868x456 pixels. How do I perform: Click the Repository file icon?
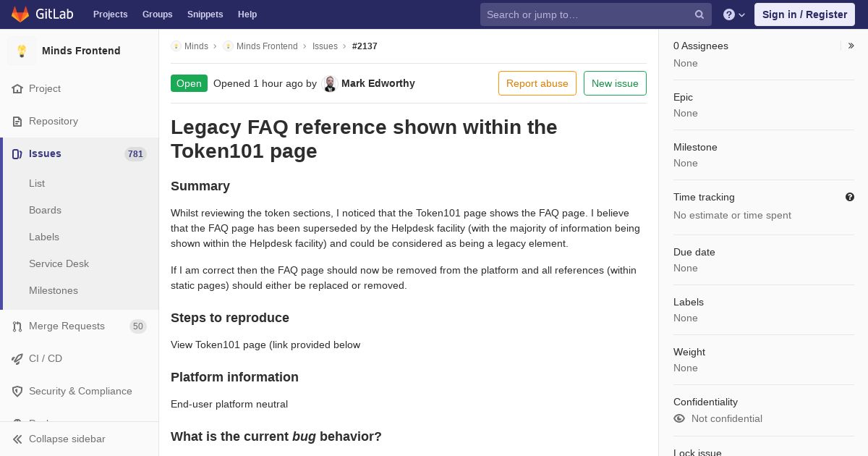click(17, 121)
